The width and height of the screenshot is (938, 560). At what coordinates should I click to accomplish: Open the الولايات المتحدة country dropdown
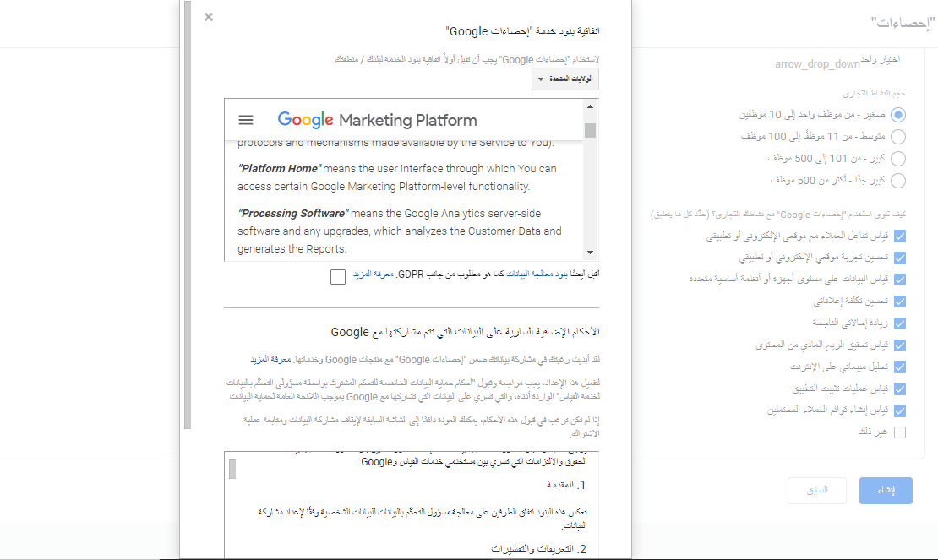(x=564, y=79)
